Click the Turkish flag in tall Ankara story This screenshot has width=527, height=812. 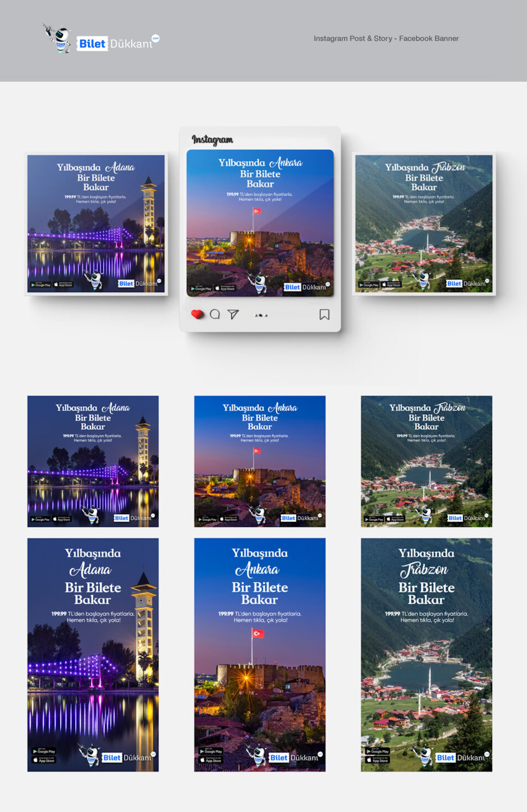(x=258, y=633)
